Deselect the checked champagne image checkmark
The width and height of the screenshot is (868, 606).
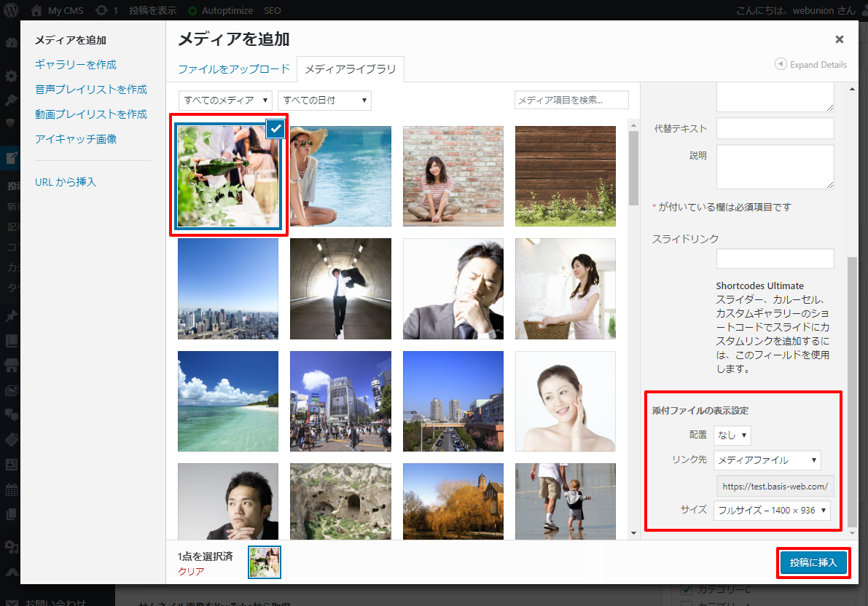(275, 128)
